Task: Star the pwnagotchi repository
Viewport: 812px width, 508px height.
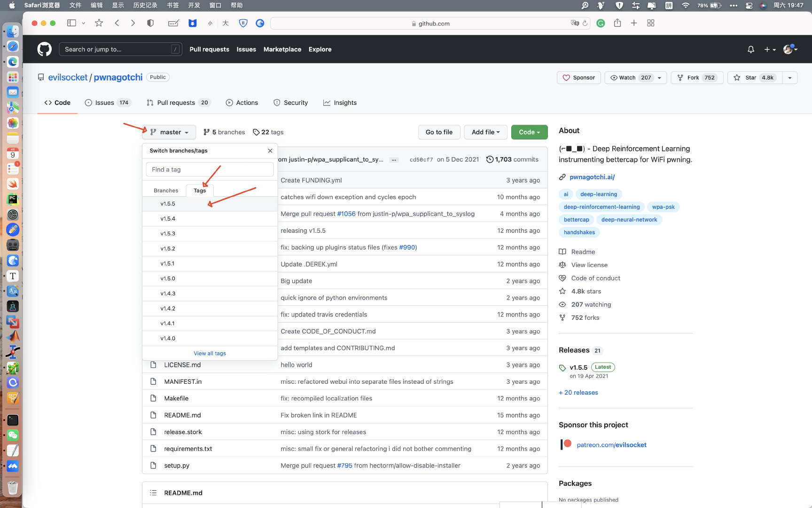Action: pos(755,78)
